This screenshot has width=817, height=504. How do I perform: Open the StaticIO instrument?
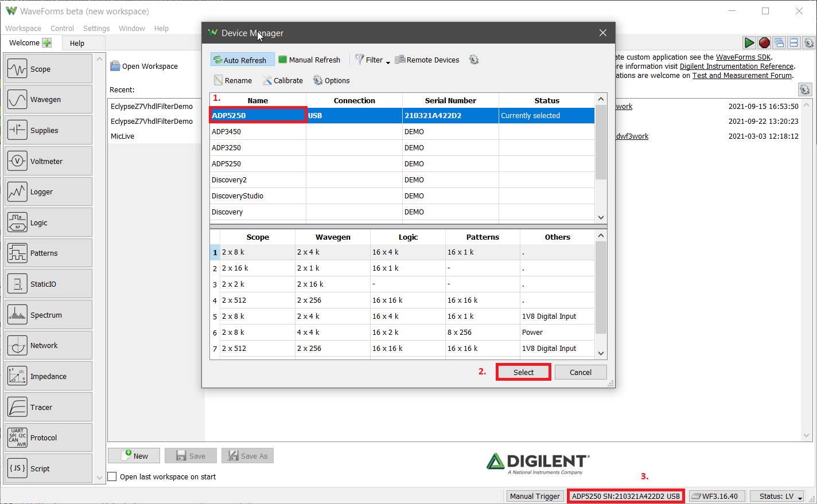point(48,284)
